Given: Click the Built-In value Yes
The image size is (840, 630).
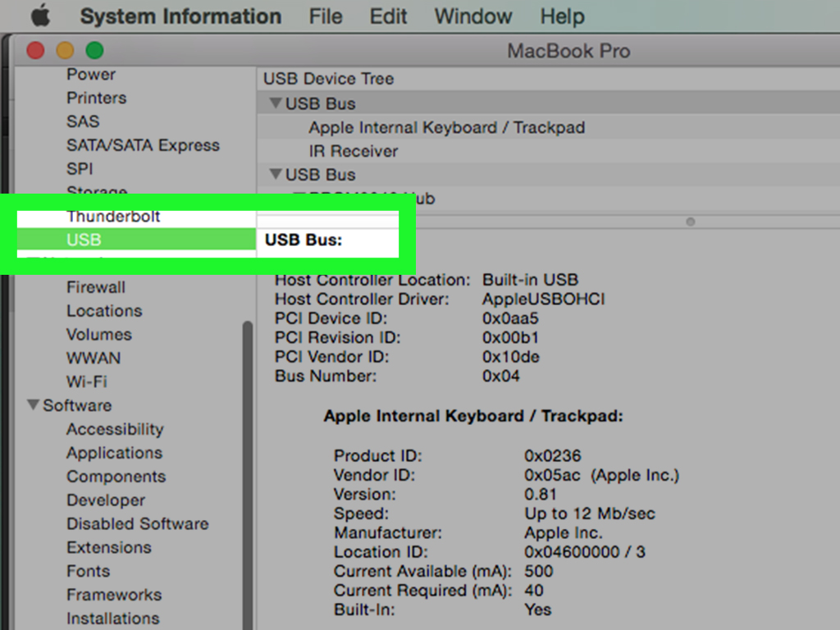Looking at the screenshot, I should coord(537,609).
